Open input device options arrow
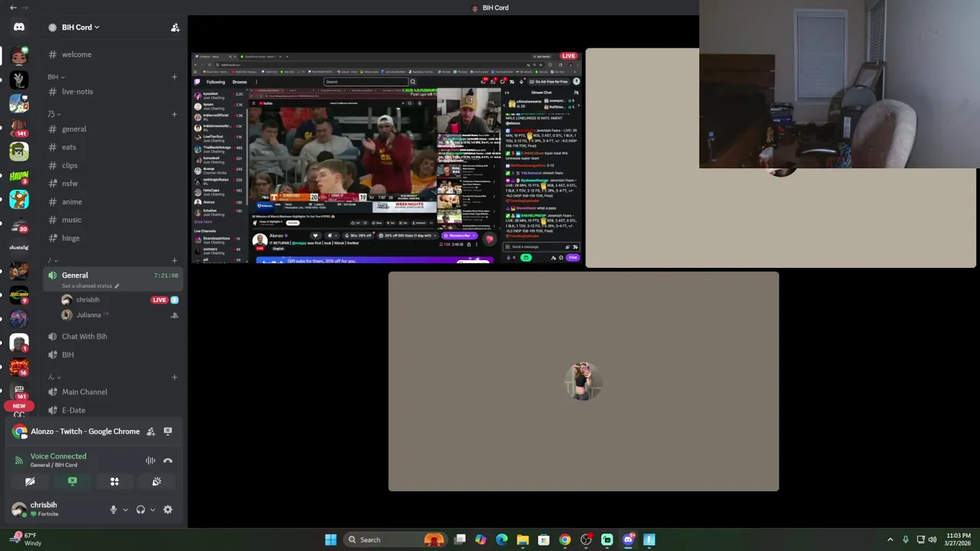This screenshot has height=551, width=980. (125, 510)
